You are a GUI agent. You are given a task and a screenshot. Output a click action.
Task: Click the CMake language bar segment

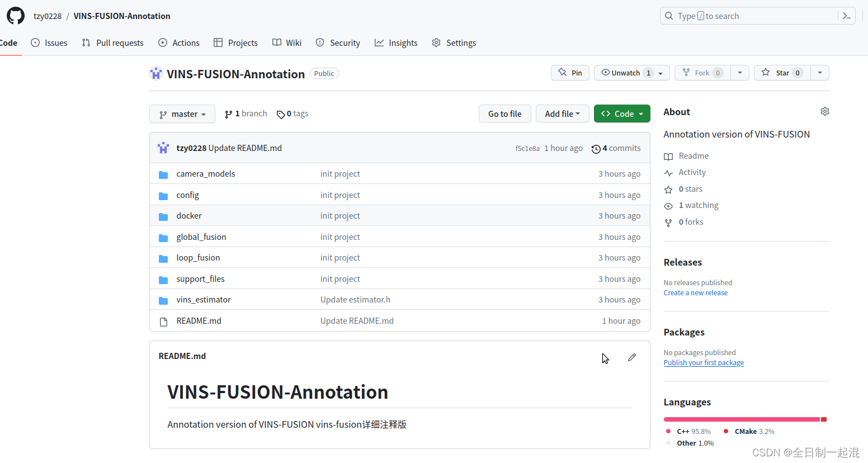[823, 419]
